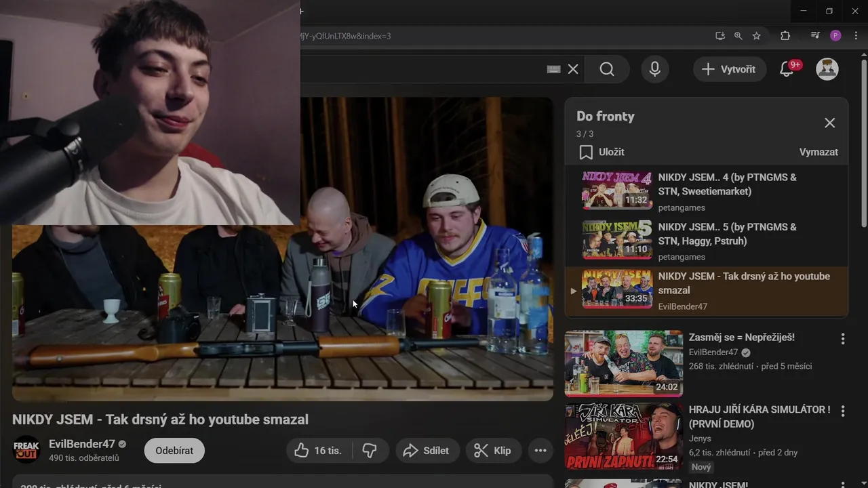Open the Jenys channel link
Viewport: 868px width, 488px height.
[700, 439]
